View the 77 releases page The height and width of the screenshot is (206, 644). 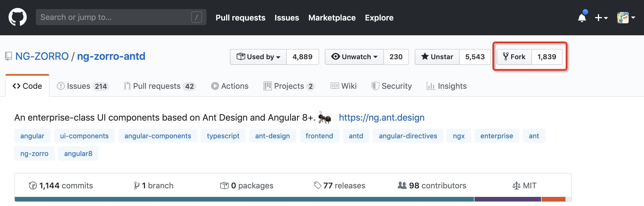[340, 186]
